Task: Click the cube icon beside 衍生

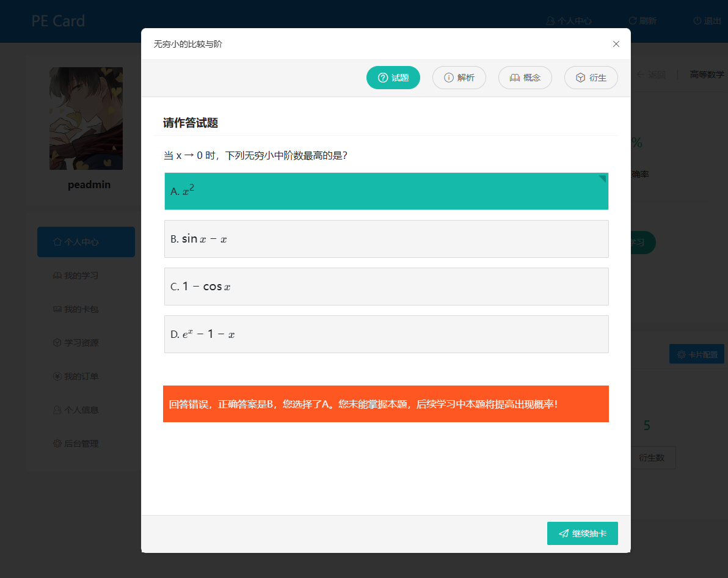Action: click(x=581, y=78)
